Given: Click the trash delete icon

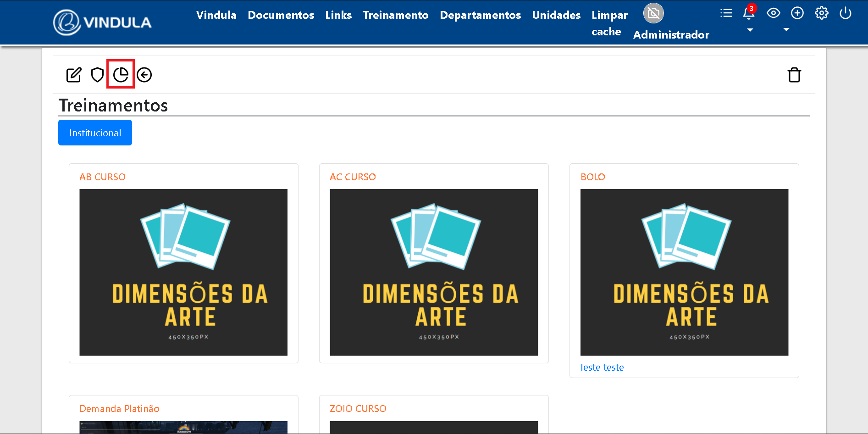Looking at the screenshot, I should pos(794,75).
